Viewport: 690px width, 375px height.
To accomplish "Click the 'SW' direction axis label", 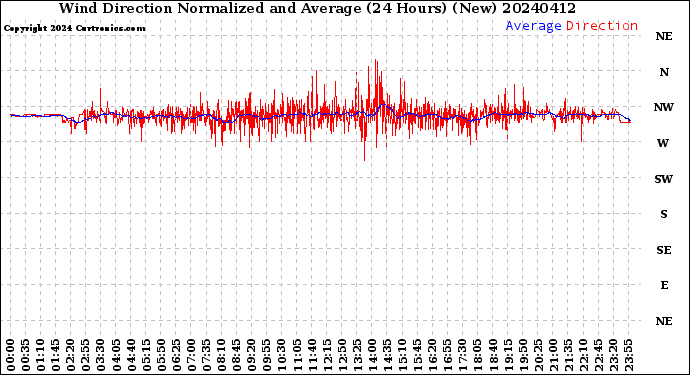I will pos(664,179).
